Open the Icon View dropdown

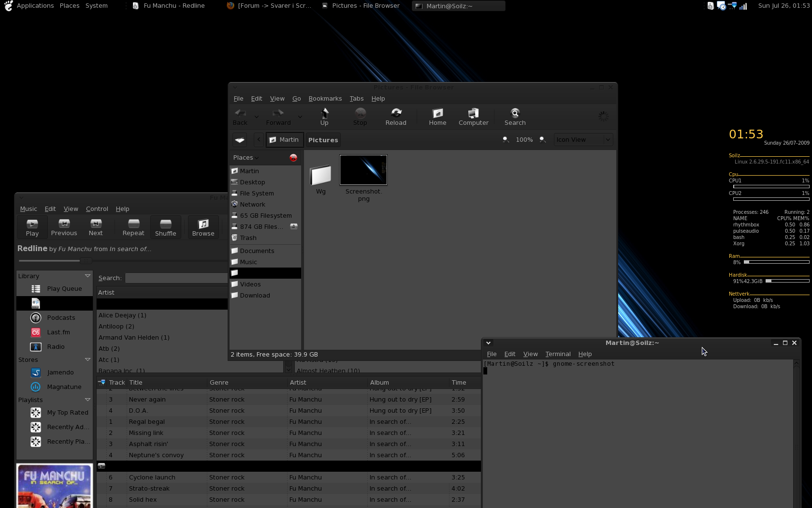pos(583,140)
